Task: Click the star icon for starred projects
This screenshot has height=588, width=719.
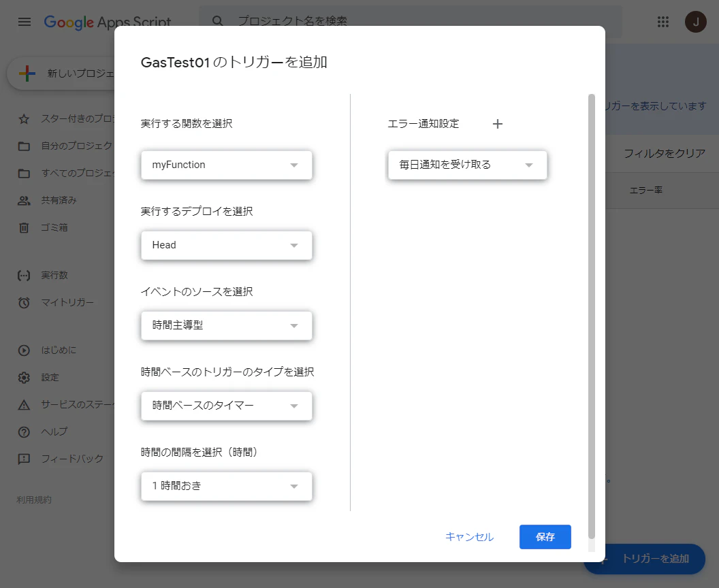Action: coord(24,119)
